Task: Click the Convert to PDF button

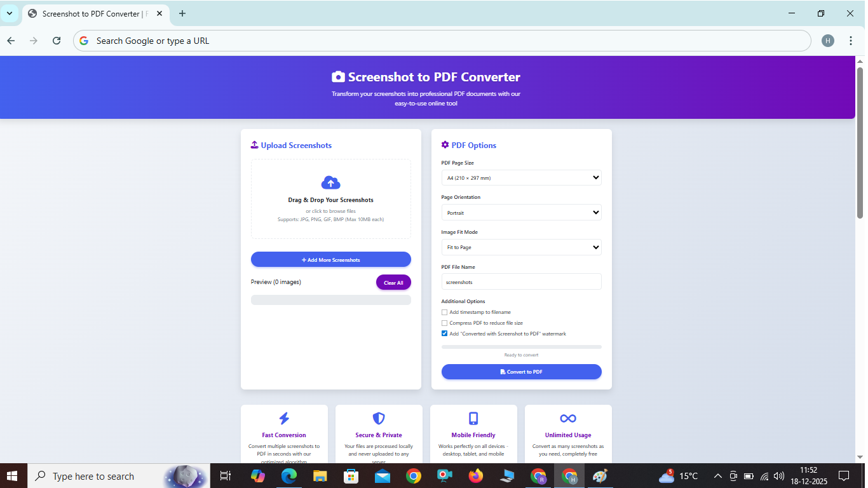Action: [521, 372]
